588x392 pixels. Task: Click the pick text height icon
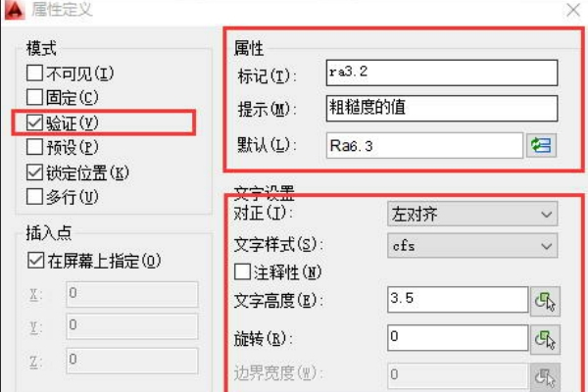pyautogui.click(x=544, y=301)
